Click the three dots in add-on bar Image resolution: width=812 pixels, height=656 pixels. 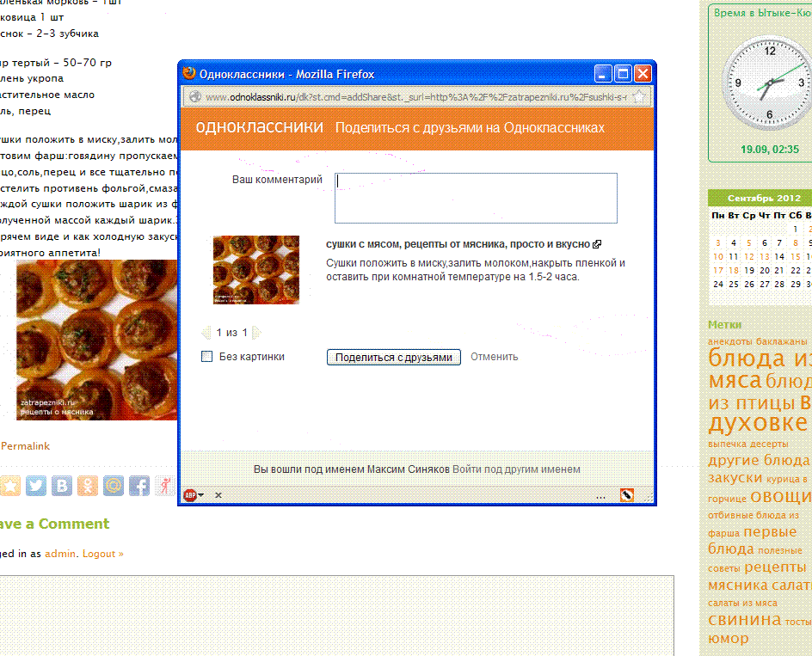click(x=600, y=497)
